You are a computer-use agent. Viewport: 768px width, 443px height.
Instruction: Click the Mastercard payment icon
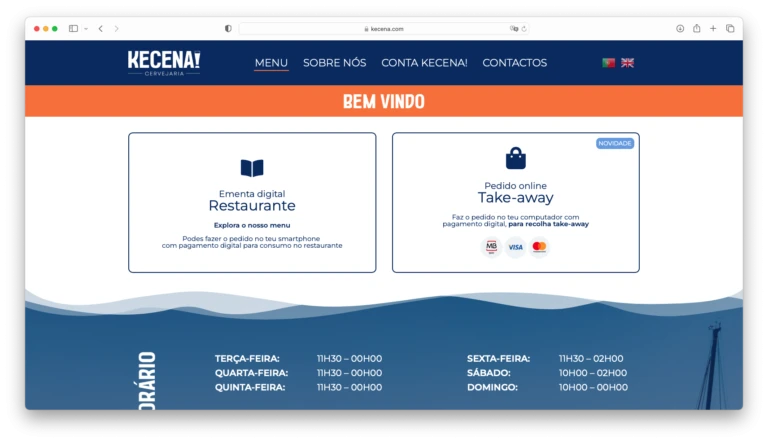pyautogui.click(x=540, y=247)
